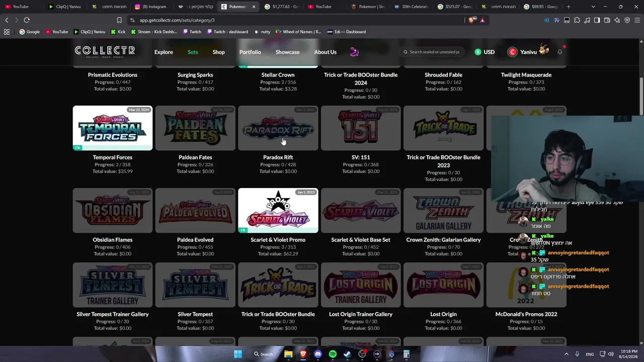Open the browser extensions puzzle icon

coord(577,20)
